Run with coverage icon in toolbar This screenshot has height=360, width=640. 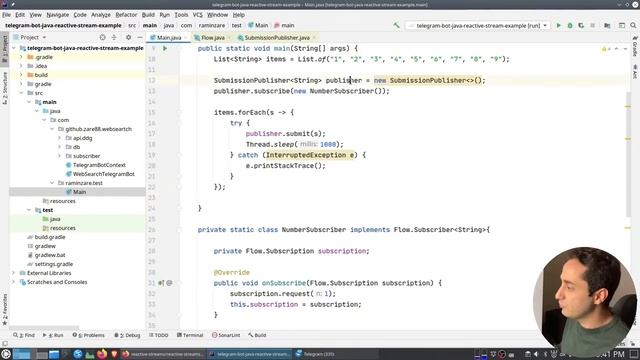pos(581,25)
